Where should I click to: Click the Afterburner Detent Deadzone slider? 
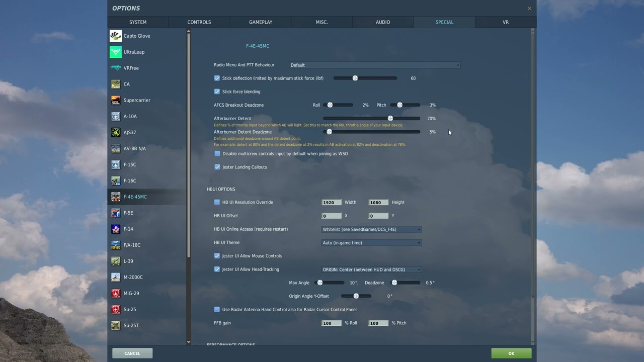pos(372,132)
